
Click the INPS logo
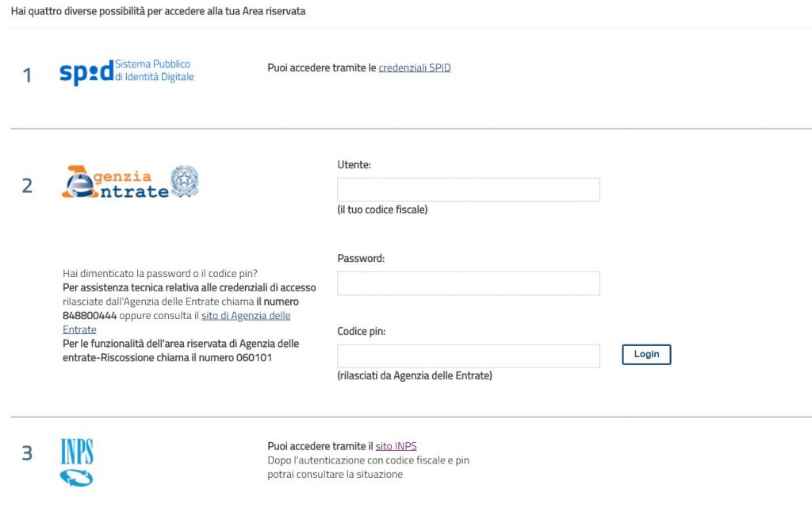pos(77,463)
